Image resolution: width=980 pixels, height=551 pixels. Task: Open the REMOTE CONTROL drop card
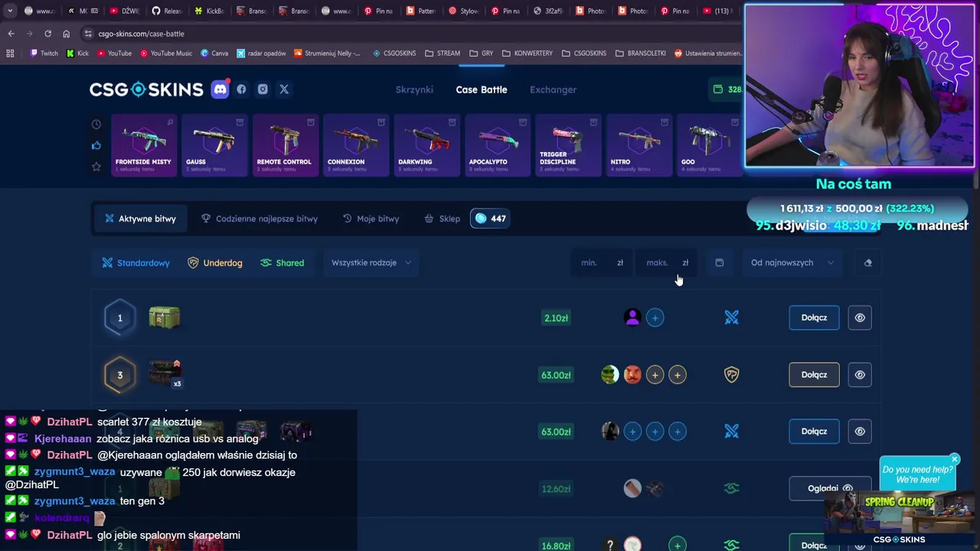pyautogui.click(x=285, y=145)
